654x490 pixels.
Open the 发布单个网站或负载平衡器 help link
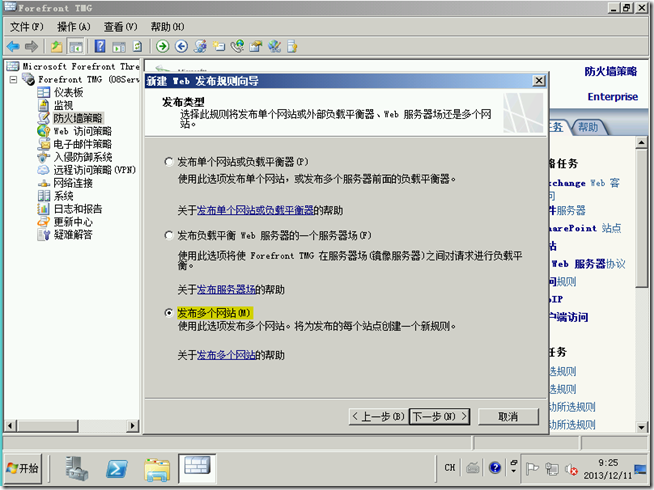pyautogui.click(x=255, y=210)
